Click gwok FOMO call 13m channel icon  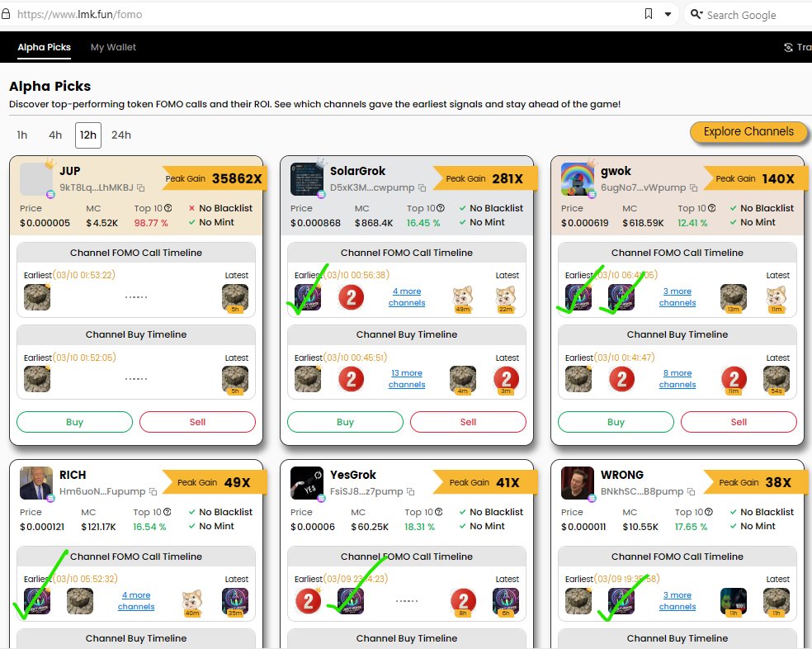[734, 298]
